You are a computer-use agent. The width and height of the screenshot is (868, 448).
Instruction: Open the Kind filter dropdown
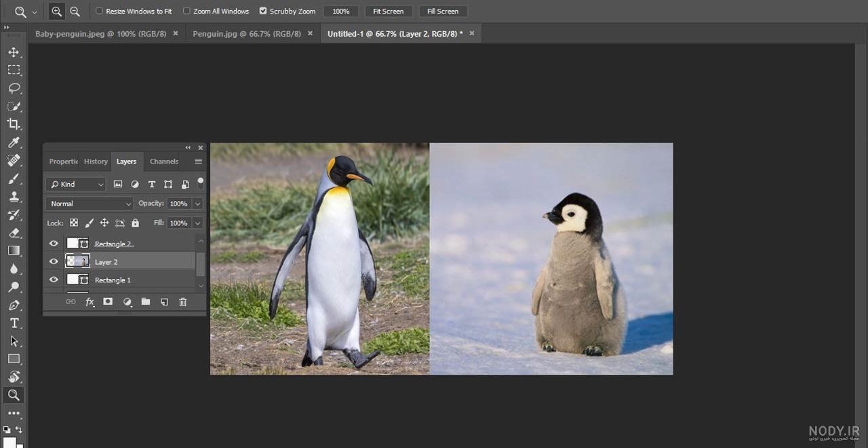point(76,184)
